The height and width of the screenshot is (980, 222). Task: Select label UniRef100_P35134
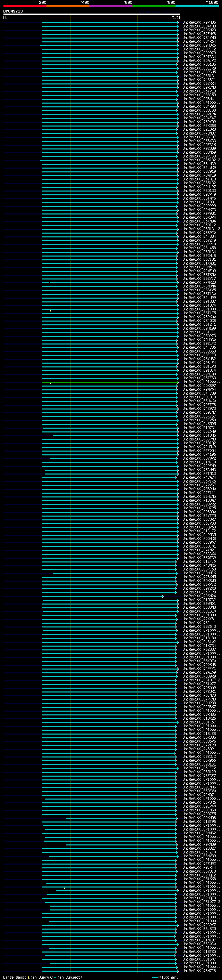(199, 252)
